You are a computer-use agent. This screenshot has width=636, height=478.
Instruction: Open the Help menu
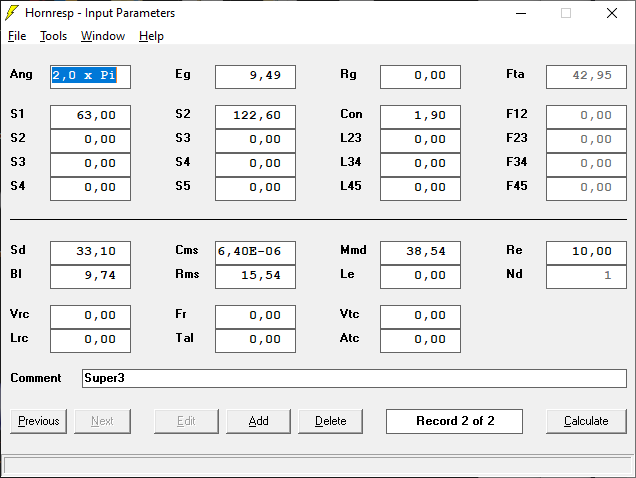click(151, 36)
